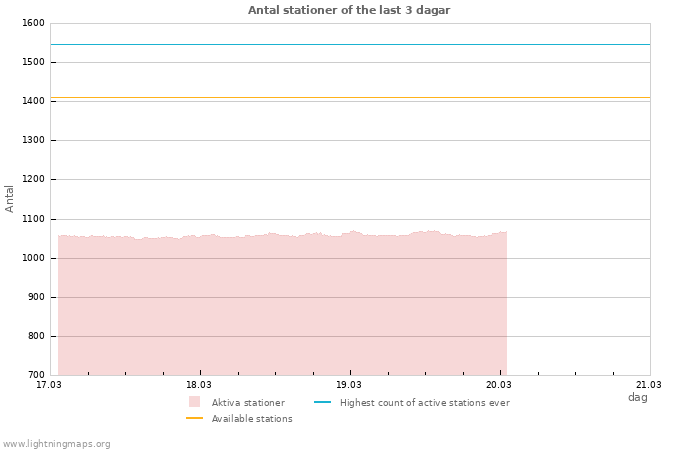Select the 17.03 date tick label
700x450 pixels.
48,384
